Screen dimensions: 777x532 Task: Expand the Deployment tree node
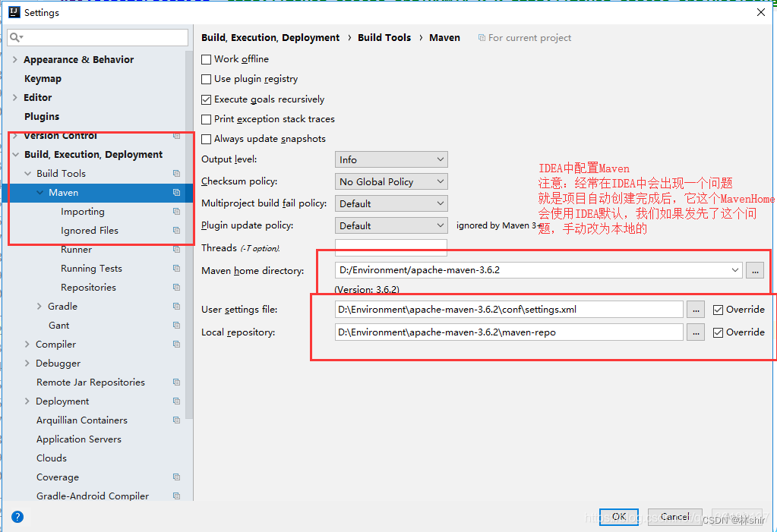(x=27, y=401)
